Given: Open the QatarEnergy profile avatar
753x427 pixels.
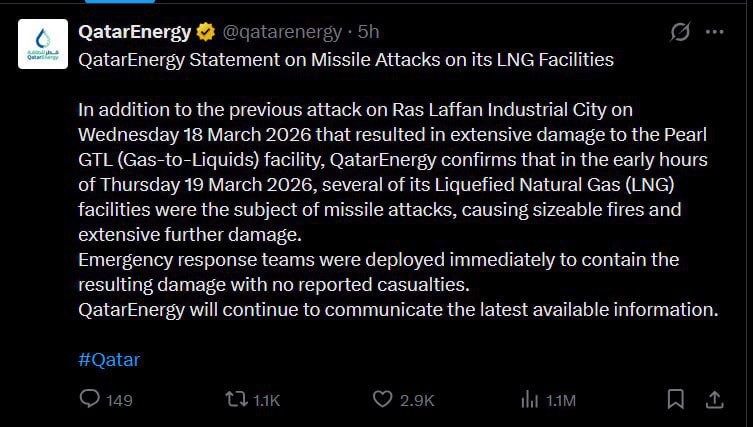Looking at the screenshot, I should click(x=45, y=44).
